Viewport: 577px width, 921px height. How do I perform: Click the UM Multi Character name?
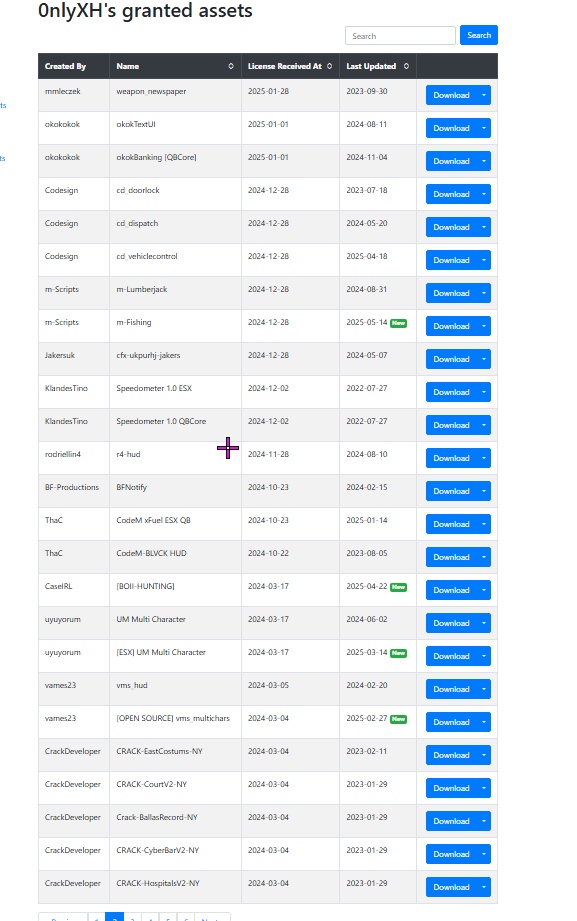(x=151, y=619)
